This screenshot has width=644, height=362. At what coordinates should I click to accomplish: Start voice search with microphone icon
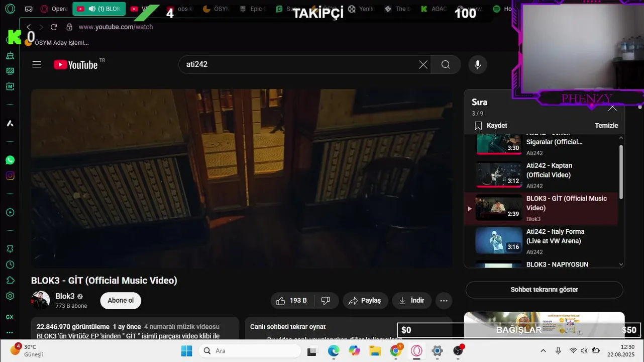point(478,64)
